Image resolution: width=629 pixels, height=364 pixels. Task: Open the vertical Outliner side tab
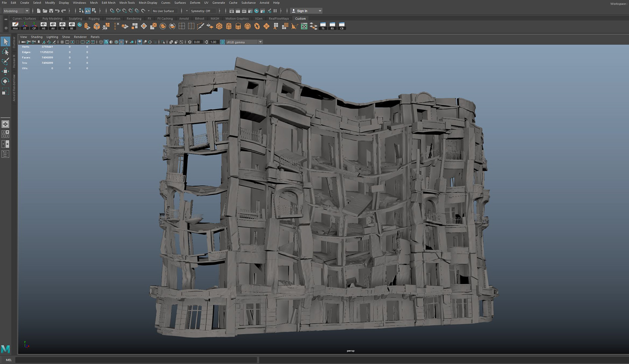pos(14,42)
